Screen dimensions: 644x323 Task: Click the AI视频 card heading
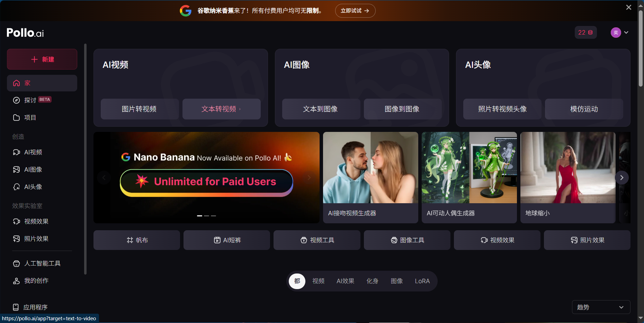(116, 65)
